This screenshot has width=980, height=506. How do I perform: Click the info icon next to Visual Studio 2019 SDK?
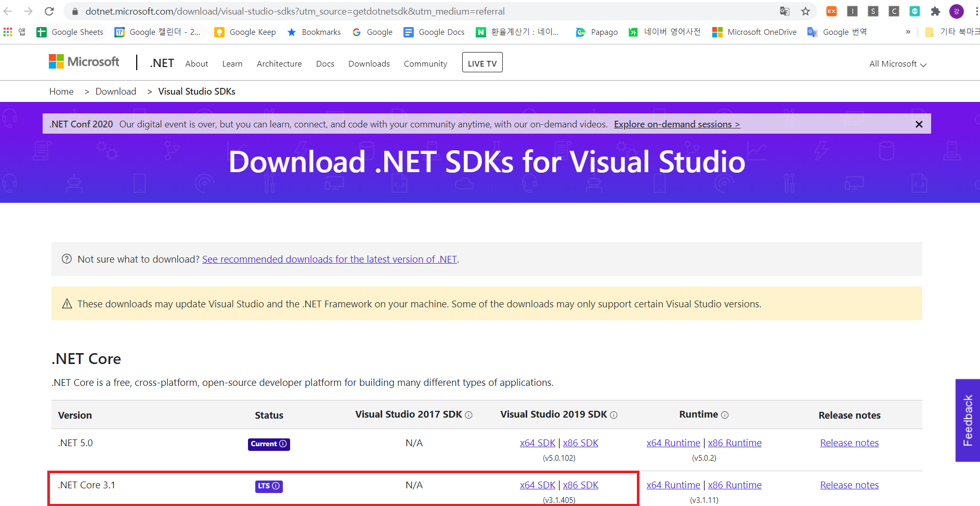(x=613, y=415)
